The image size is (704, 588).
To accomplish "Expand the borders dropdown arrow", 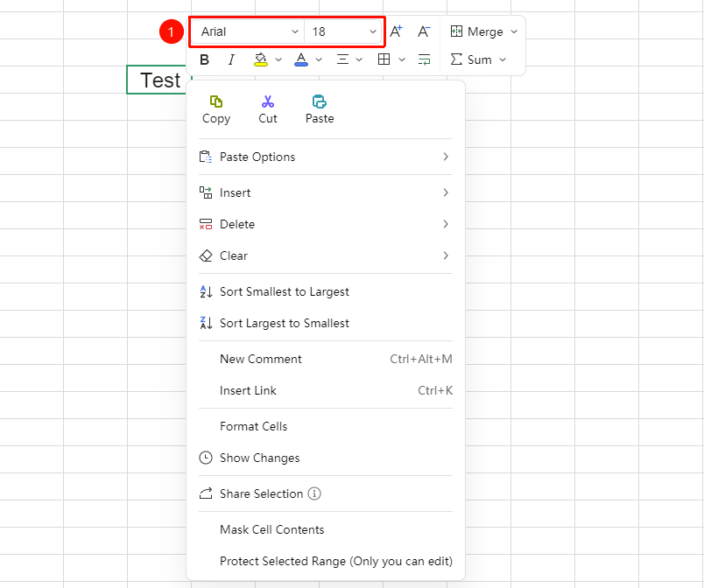I will (x=402, y=59).
